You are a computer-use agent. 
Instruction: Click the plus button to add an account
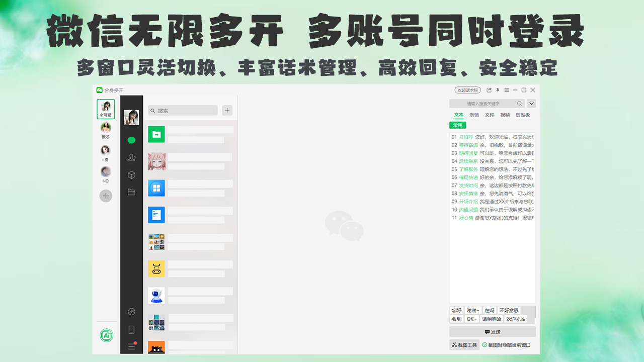tap(106, 196)
